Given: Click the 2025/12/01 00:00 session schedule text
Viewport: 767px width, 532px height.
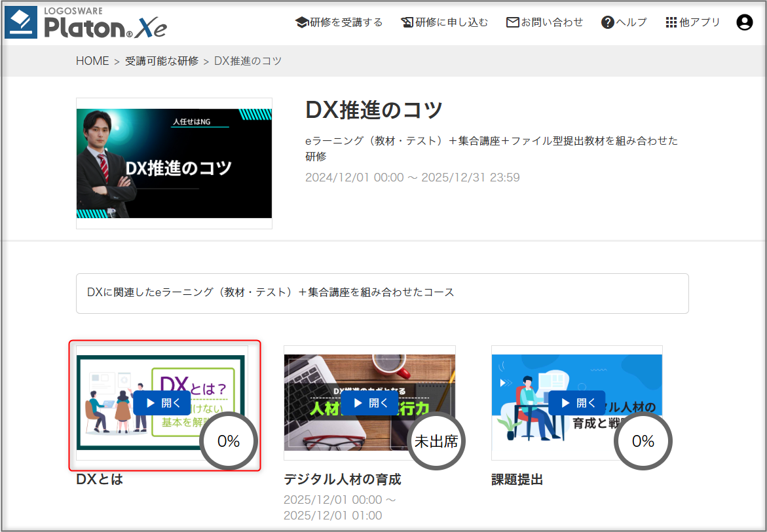Looking at the screenshot, I should point(340,508).
